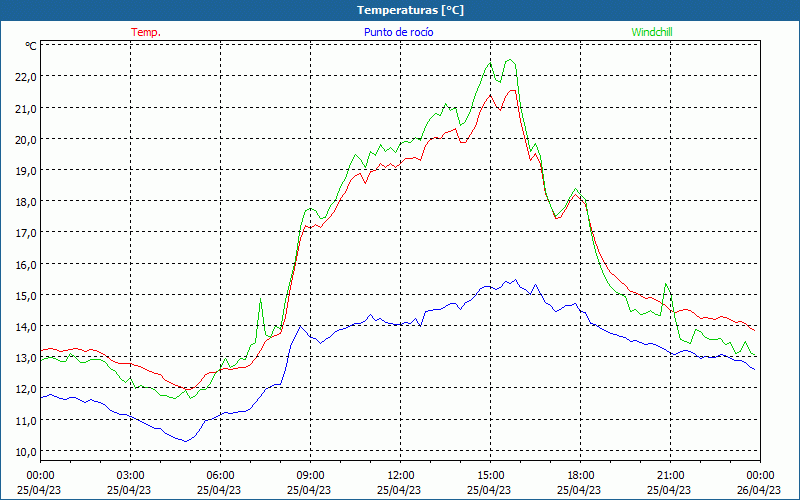
Task: Click the 21,0 y-axis value
Action: click(27, 108)
